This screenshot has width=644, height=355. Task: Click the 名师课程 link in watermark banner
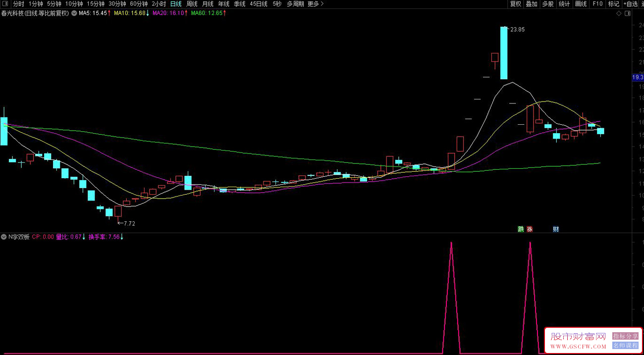(x=626, y=346)
